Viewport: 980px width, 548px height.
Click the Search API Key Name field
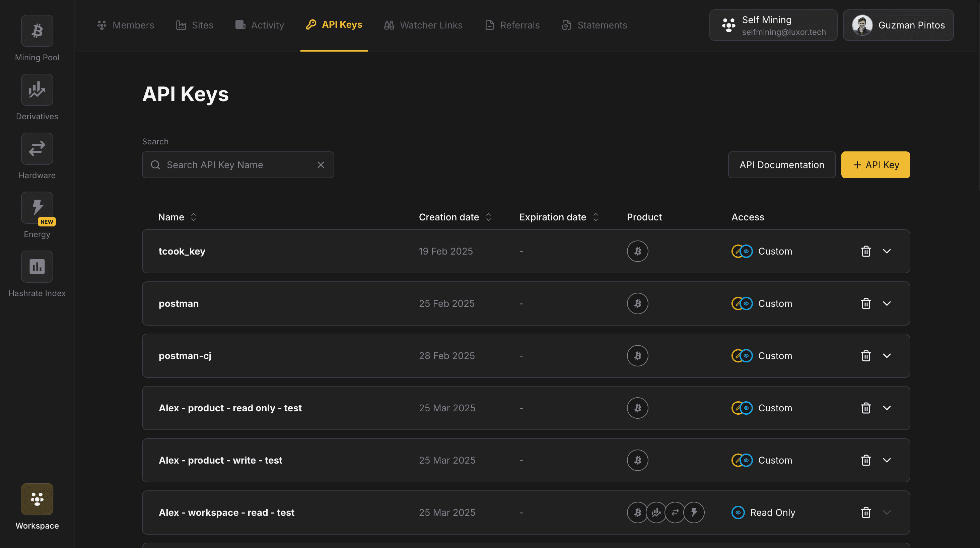pos(238,165)
